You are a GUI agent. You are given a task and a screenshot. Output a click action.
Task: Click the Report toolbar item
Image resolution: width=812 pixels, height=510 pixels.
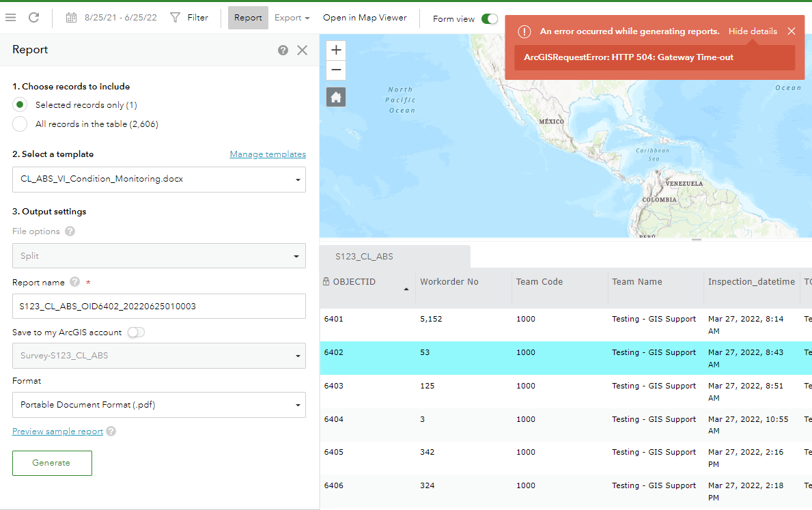[248, 18]
